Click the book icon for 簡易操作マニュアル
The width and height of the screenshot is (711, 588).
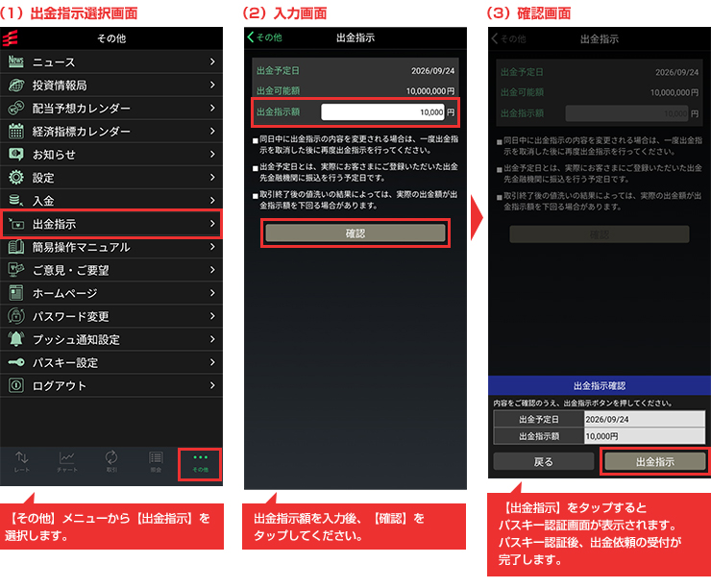coord(16,247)
